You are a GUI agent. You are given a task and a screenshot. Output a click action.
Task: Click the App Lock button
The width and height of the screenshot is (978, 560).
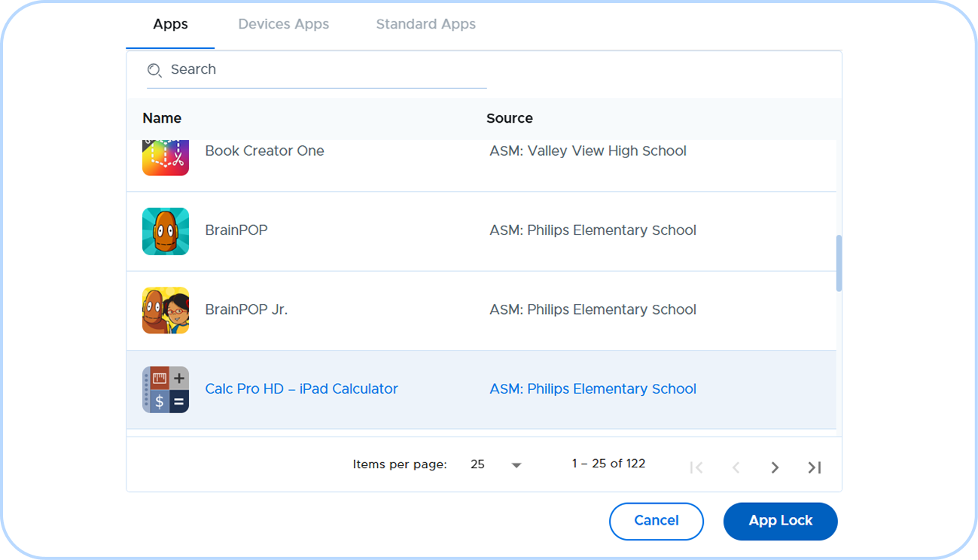coord(781,521)
